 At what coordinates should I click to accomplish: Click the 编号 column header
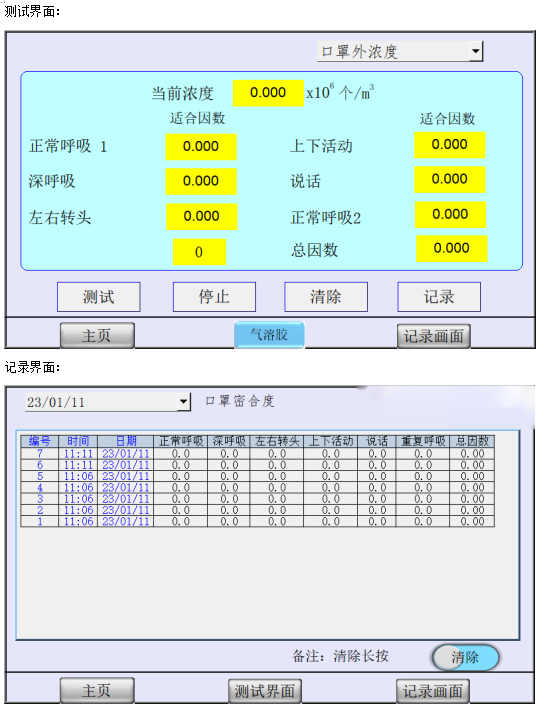40,441
